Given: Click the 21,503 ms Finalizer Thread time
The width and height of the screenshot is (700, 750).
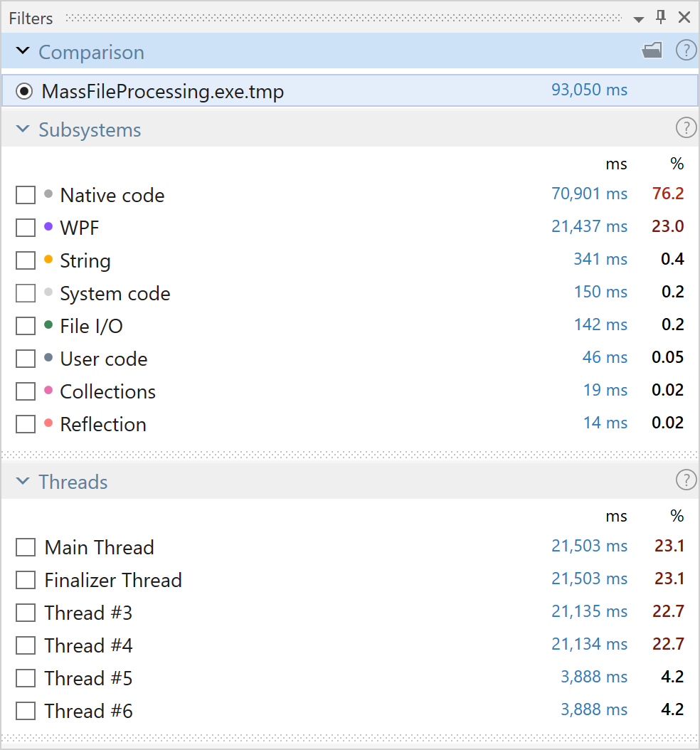Looking at the screenshot, I should tap(589, 579).
